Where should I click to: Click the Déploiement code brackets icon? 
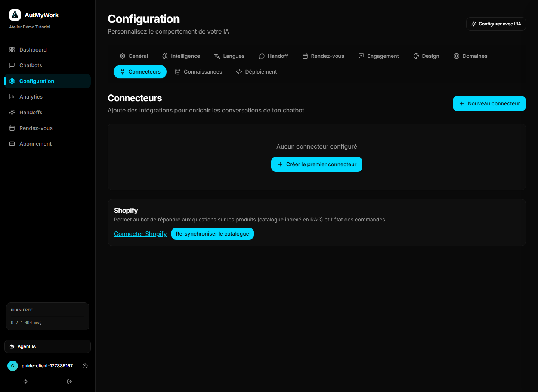pos(239,72)
